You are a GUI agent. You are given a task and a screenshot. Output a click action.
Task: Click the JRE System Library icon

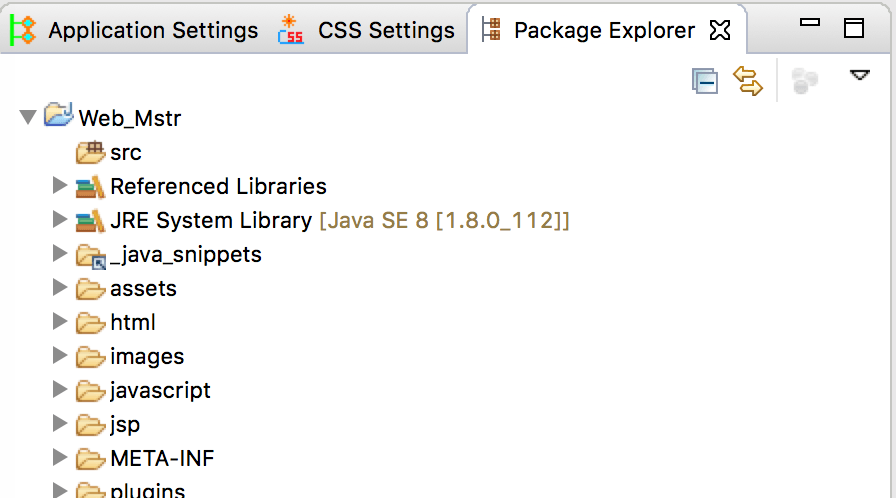coord(90,220)
